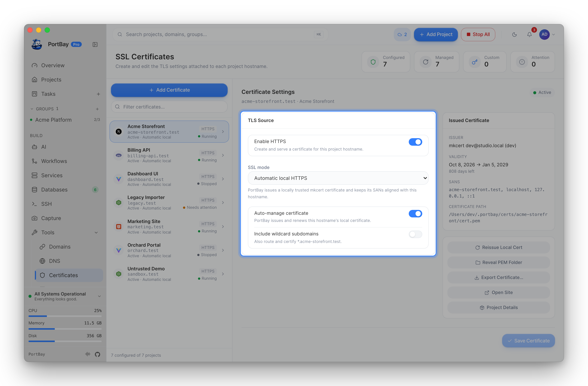The image size is (588, 386).
Task: Focus the Filter certificates input
Action: pos(169,107)
